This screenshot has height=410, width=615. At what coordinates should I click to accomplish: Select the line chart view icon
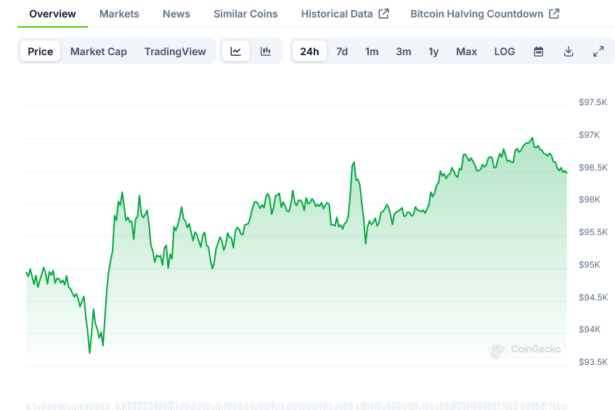pos(235,51)
